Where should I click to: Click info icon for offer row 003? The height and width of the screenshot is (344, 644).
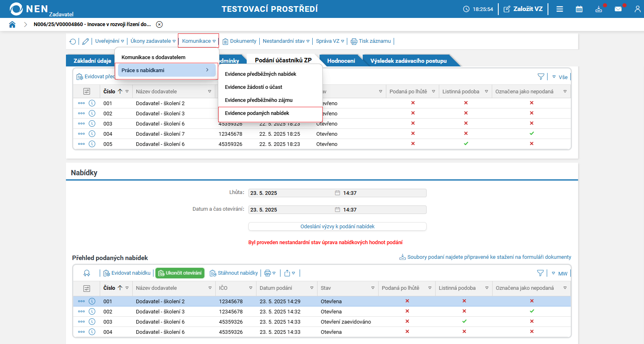tap(92, 322)
